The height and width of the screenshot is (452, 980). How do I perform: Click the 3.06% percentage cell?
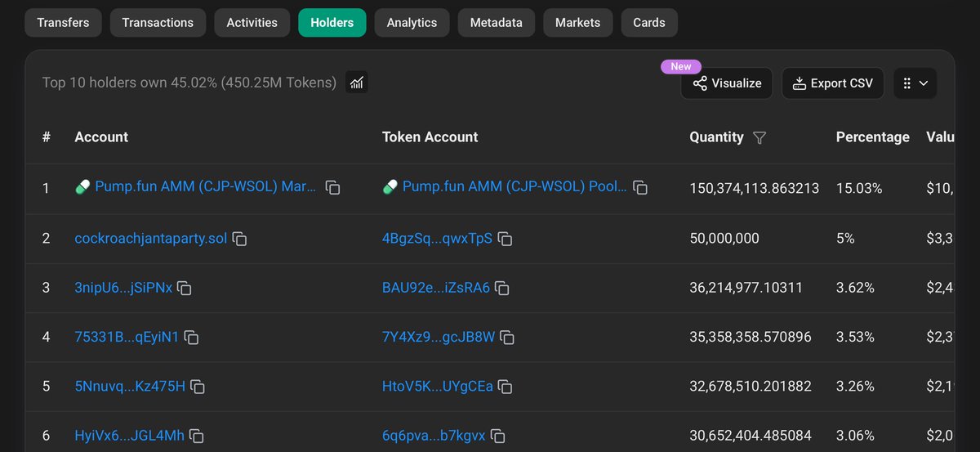(855, 436)
